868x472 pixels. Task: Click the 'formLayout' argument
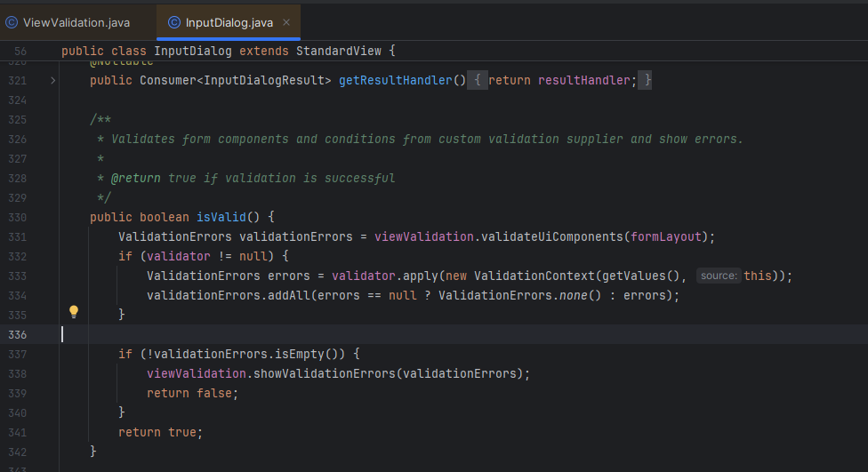[666, 236]
